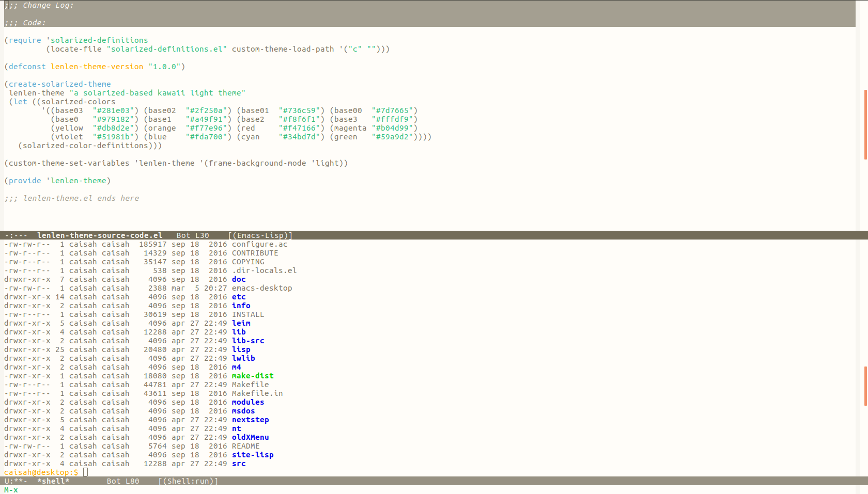Click the make-dist executable file name

pyautogui.click(x=252, y=376)
